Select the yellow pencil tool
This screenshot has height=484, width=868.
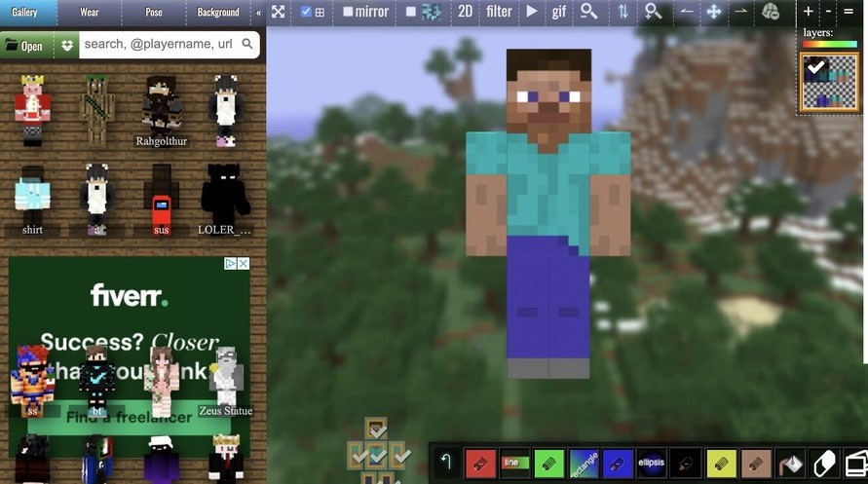721,463
